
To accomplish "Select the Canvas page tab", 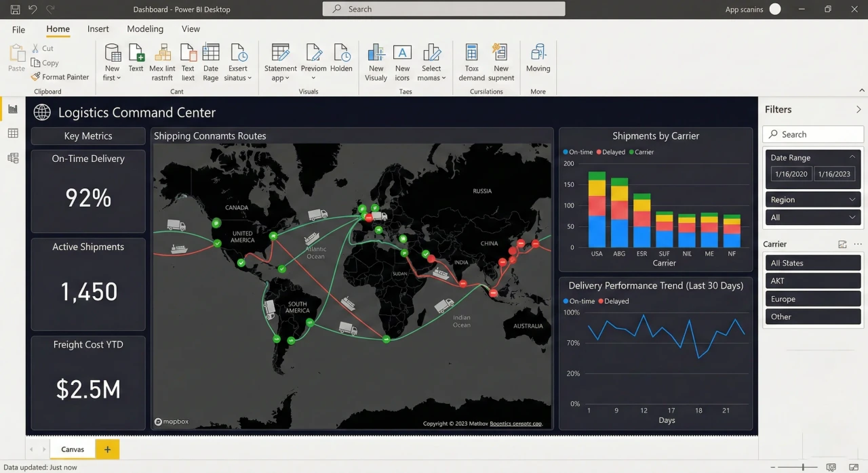I will [x=73, y=449].
